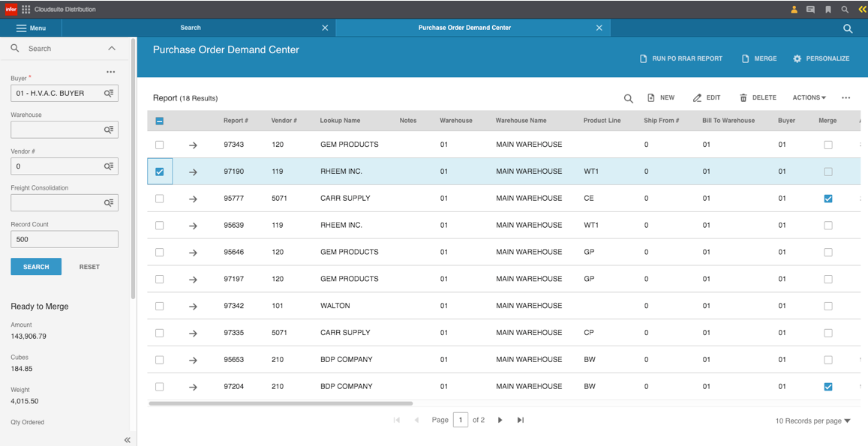Collapse the Search panel chevron
Image resolution: width=868 pixels, height=446 pixels.
112,49
